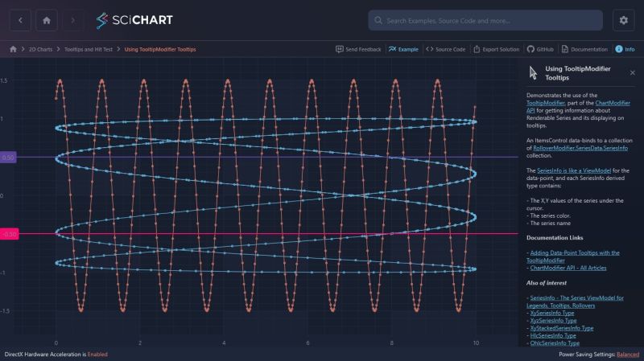Open the settings gear button
The height and width of the screenshot is (361, 644).
click(x=623, y=20)
